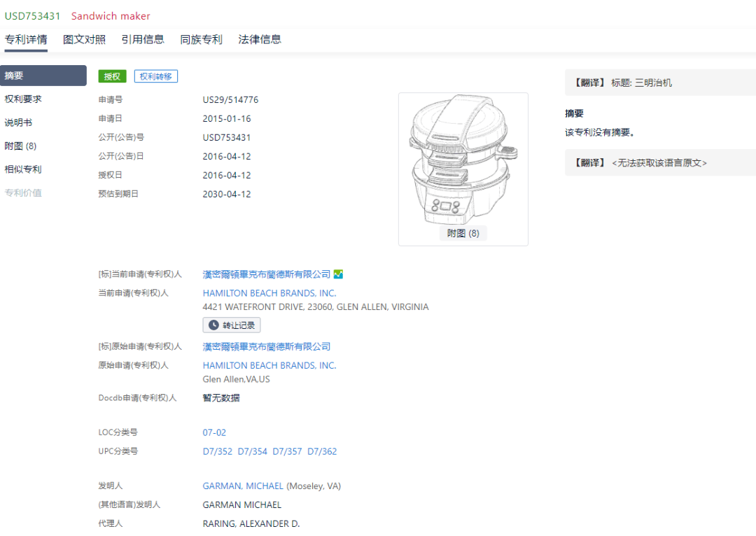The height and width of the screenshot is (536, 756).
Task: Open 权利要求 in the sidebar
Action: click(23, 99)
